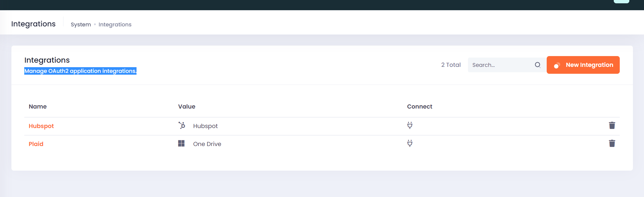Viewport: 644px width, 197px height.
Task: Click the Hubspot connect plug icon
Action: [410, 125]
